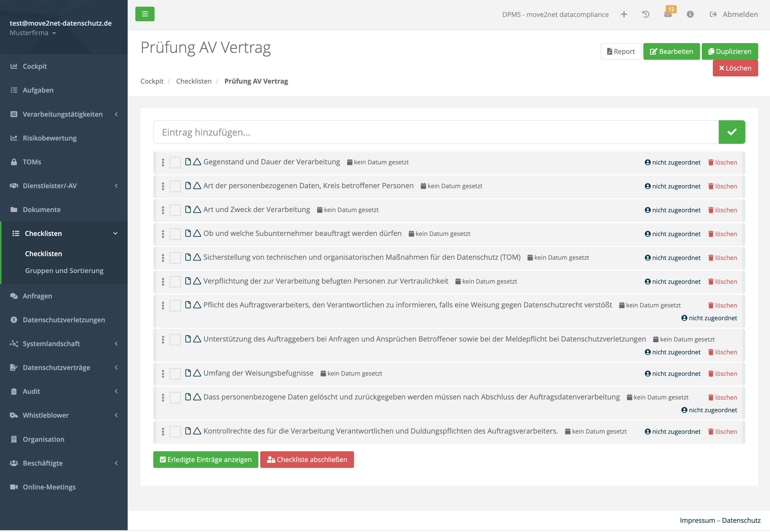Check the Sicherstellung TOM entry checkbox

175,258
